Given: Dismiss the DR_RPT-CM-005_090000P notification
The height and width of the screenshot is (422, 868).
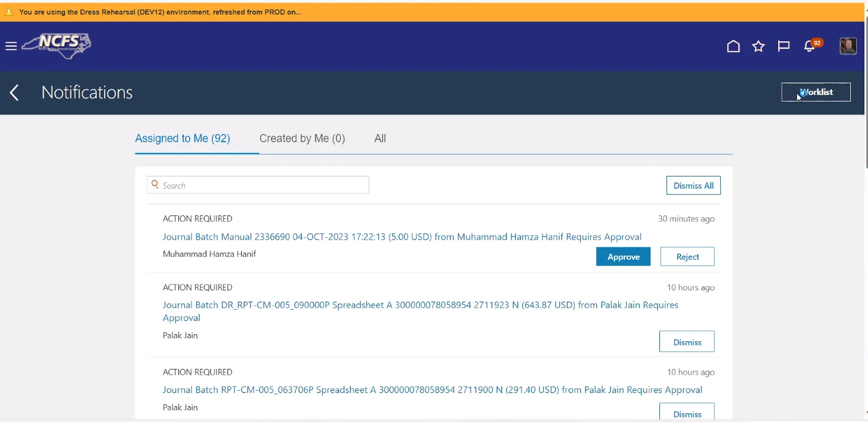Looking at the screenshot, I should pyautogui.click(x=687, y=342).
